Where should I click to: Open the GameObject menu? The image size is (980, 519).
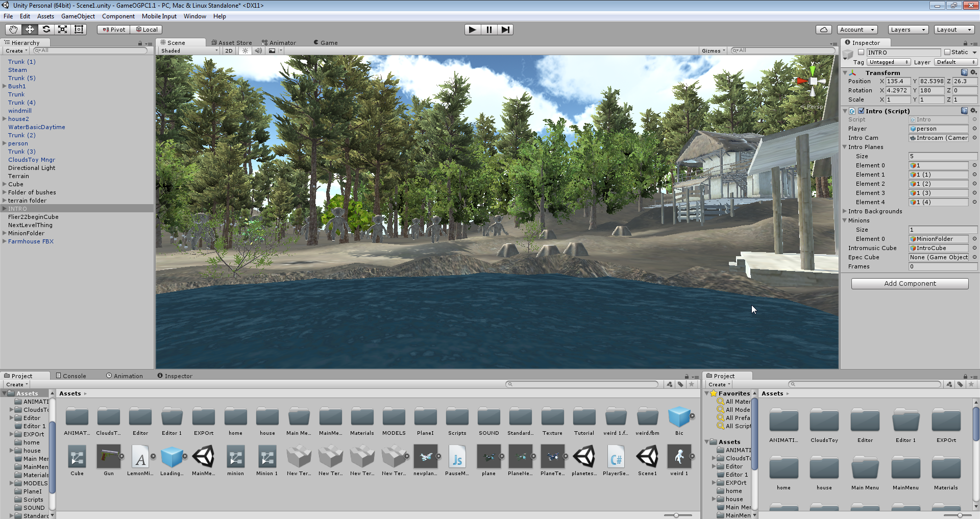click(x=78, y=16)
